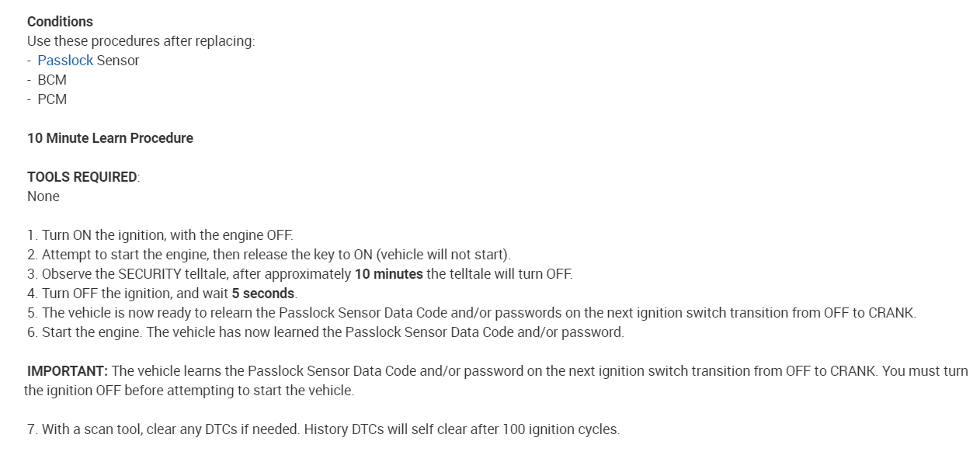Open the Passlock link
The image size is (980, 462).
click(65, 61)
